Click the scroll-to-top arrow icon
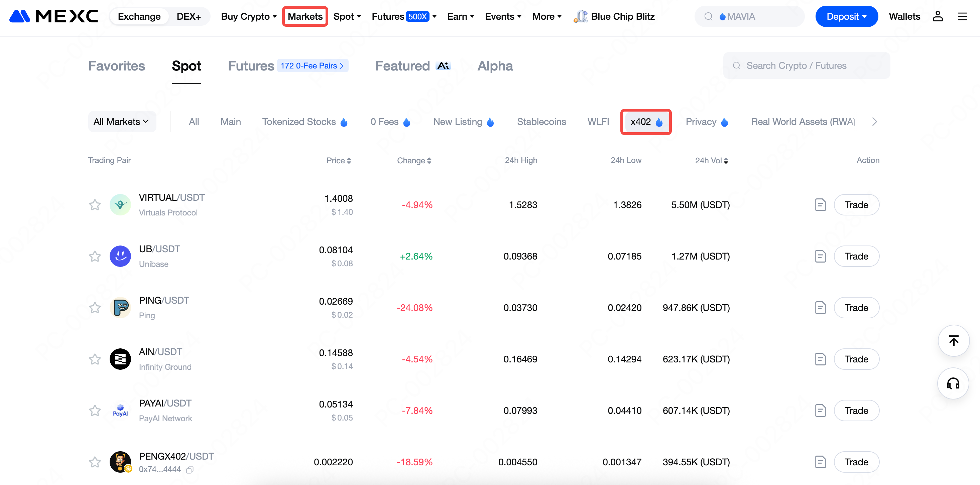 click(953, 341)
